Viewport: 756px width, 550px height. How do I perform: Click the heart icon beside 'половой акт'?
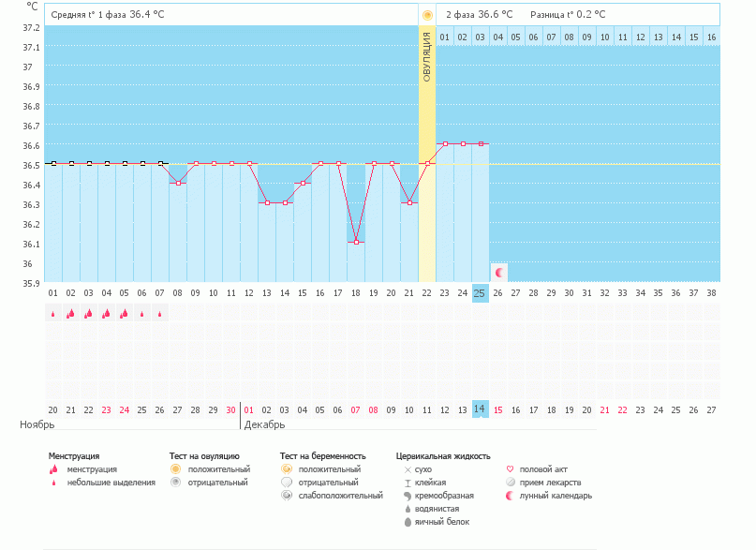coord(511,469)
